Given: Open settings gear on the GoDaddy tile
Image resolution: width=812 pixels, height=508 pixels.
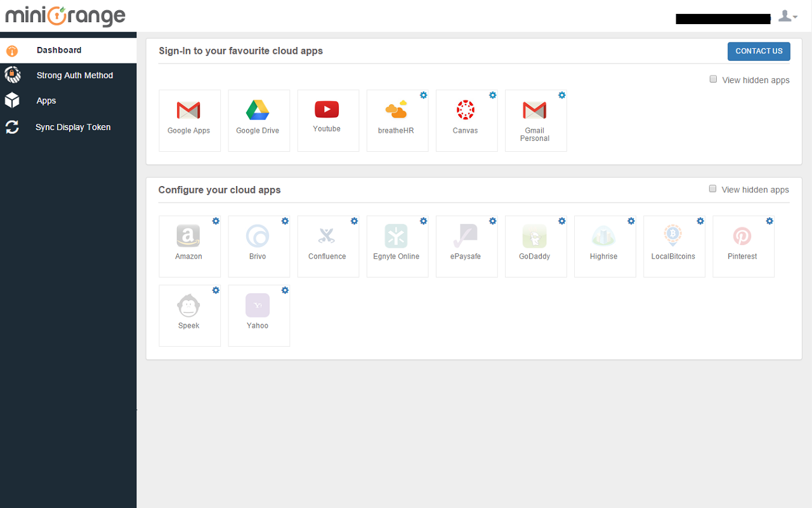Looking at the screenshot, I should coord(561,221).
